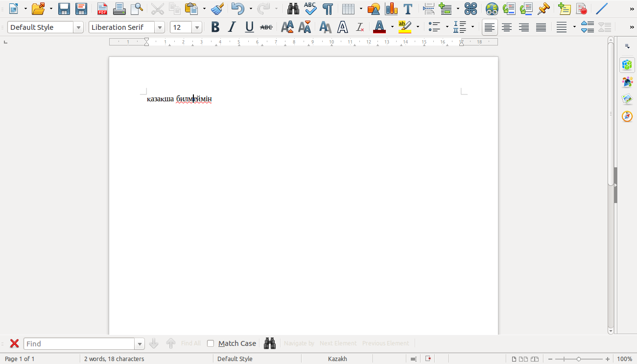Open the sidebar Gallery icon
The width and height of the screenshot is (637, 364).
click(x=627, y=99)
